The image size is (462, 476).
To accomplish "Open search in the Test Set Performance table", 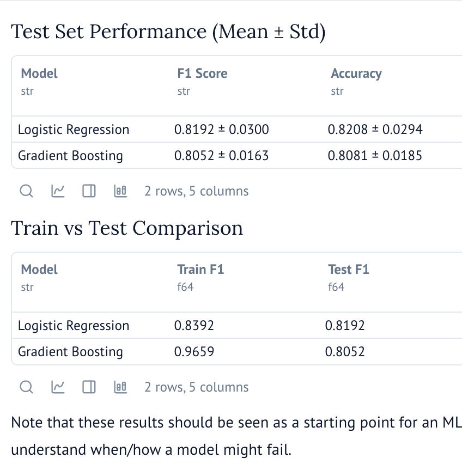I will click(x=26, y=191).
